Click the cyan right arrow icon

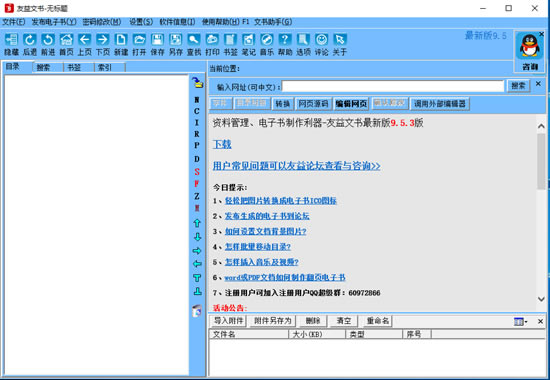[197, 251]
